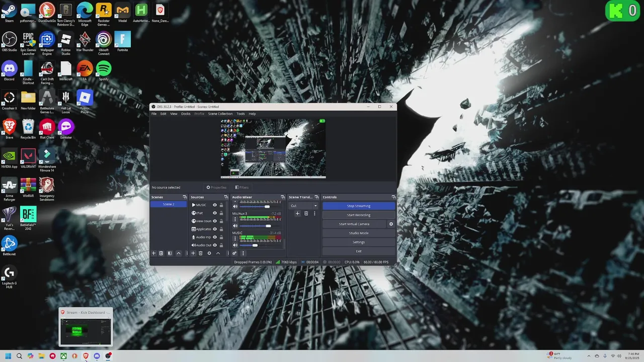
Task: Hide the chat source eye icon
Action: point(215,213)
